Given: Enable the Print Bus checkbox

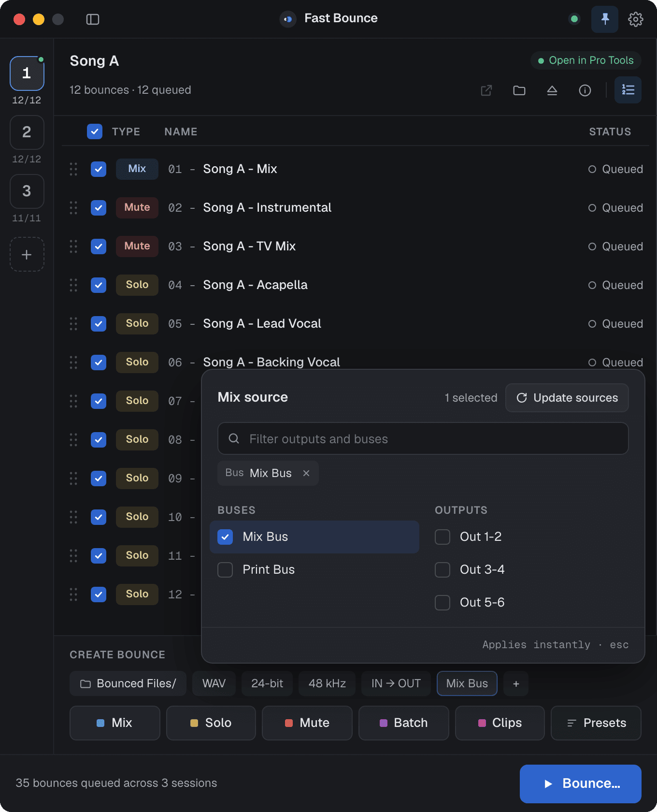Looking at the screenshot, I should click(225, 570).
